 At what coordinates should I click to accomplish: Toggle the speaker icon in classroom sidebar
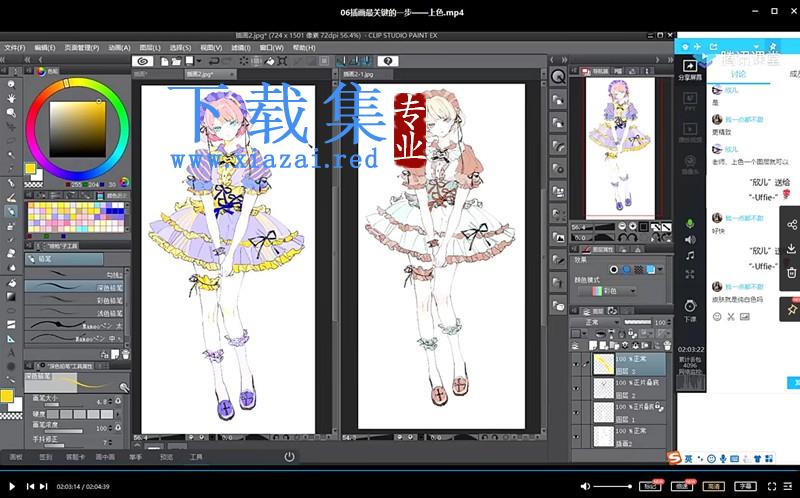(690, 239)
